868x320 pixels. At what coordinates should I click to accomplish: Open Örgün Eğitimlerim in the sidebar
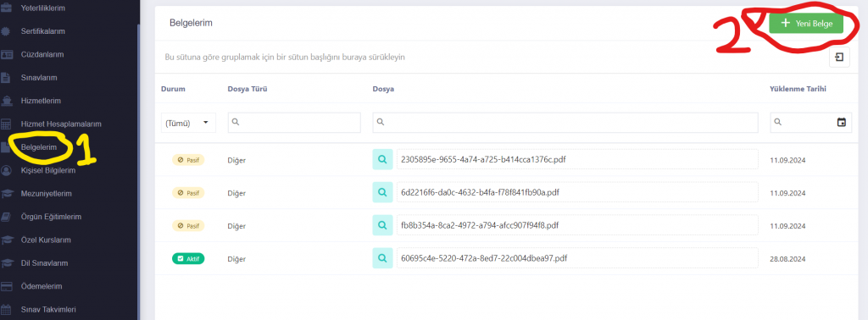point(51,217)
